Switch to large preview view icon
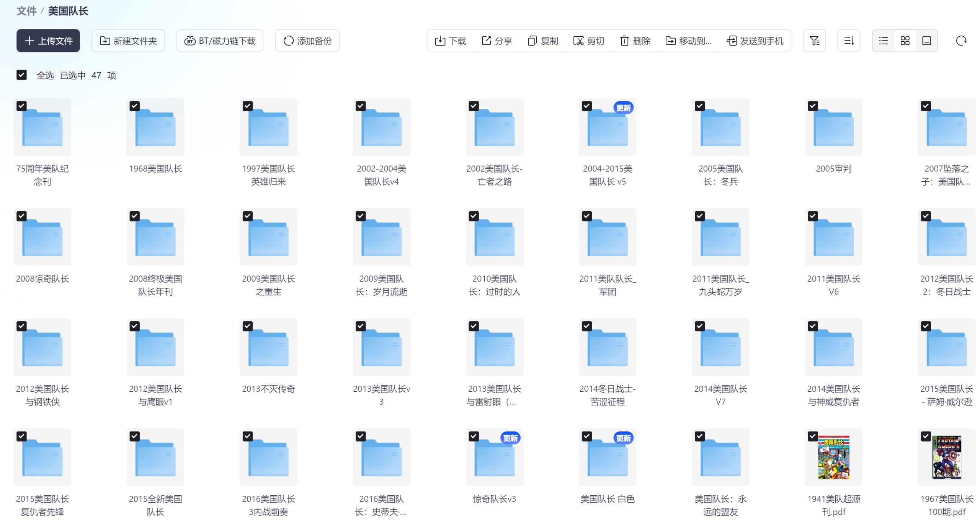The height and width of the screenshot is (526, 980). click(x=926, y=41)
